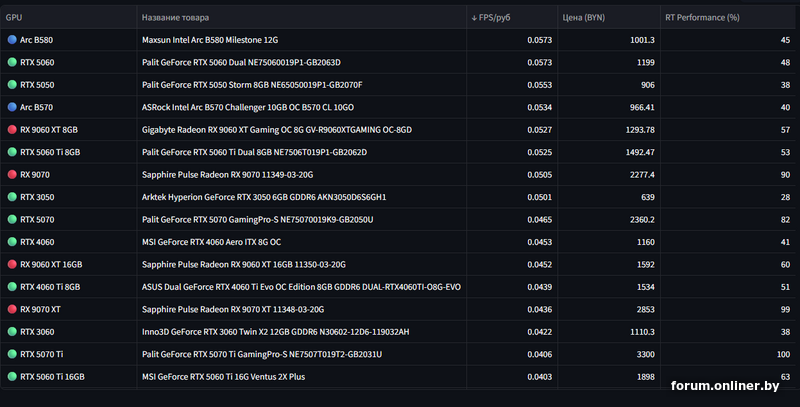Sort by RT Performance (%) column header

(x=702, y=17)
